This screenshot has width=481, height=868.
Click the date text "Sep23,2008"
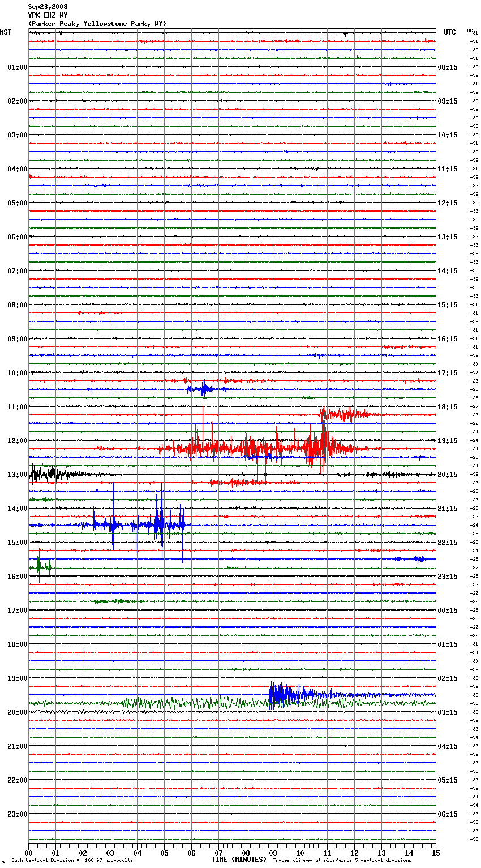[x=48, y=7]
